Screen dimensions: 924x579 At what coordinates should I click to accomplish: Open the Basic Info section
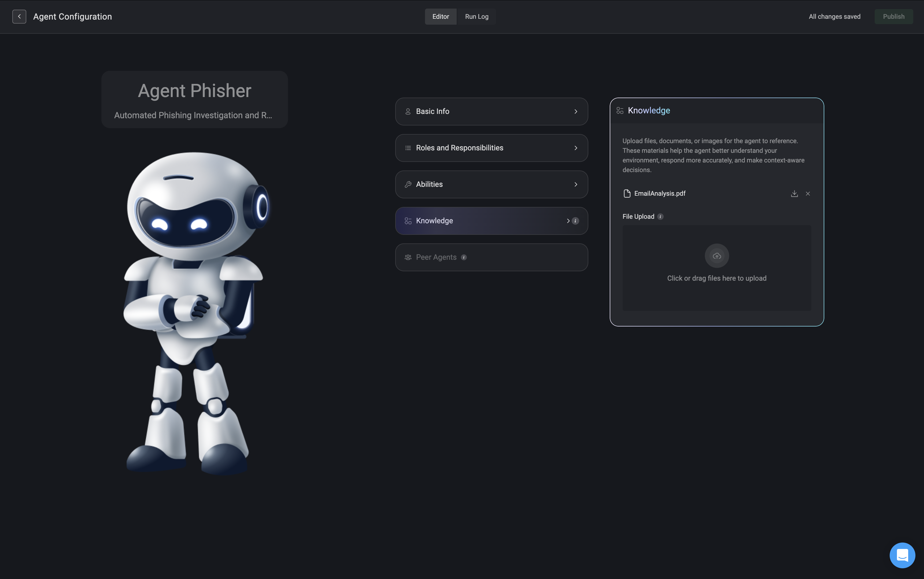pos(491,112)
